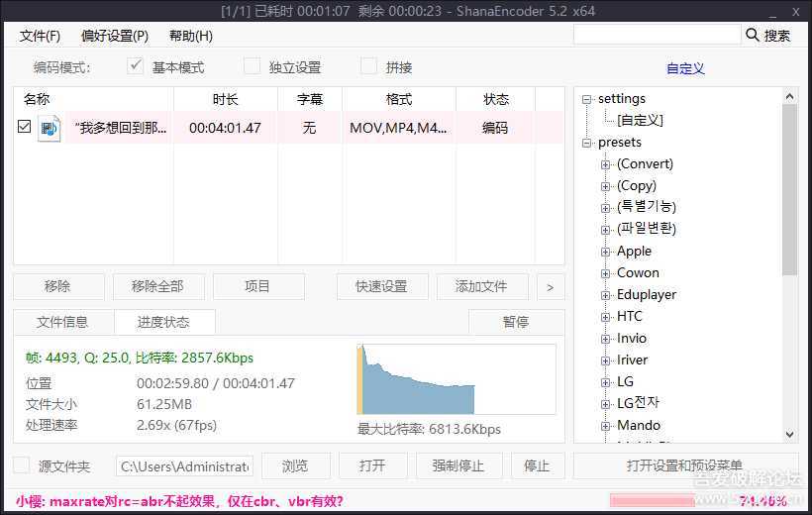This screenshot has height=515, width=812.
Task: Click the video file icon in list
Action: click(x=49, y=128)
